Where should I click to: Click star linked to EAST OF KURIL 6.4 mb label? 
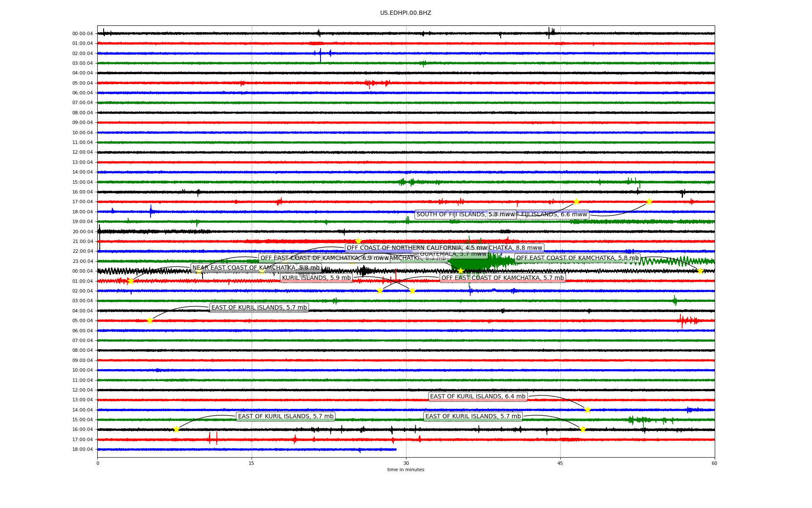[587, 410]
